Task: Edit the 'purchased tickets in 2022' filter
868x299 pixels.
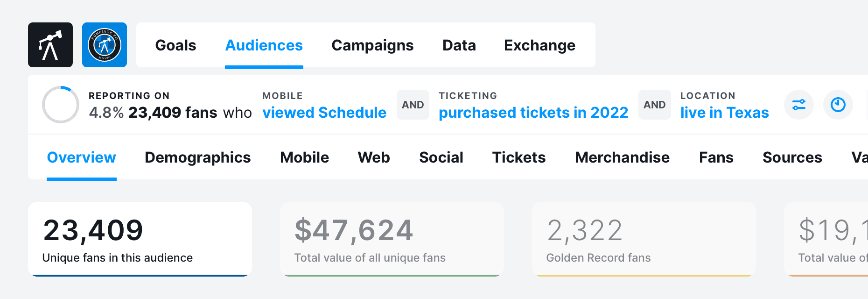Action: [x=533, y=113]
